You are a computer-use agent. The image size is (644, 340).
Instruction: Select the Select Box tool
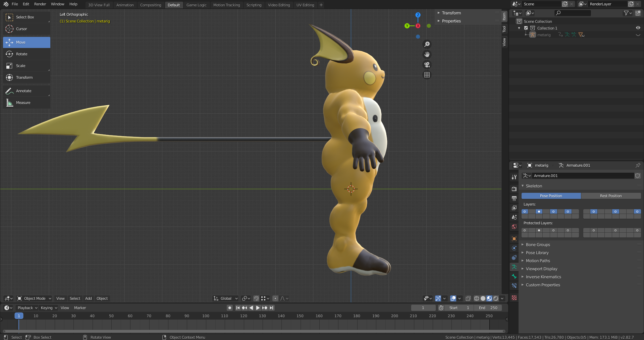tap(26, 17)
